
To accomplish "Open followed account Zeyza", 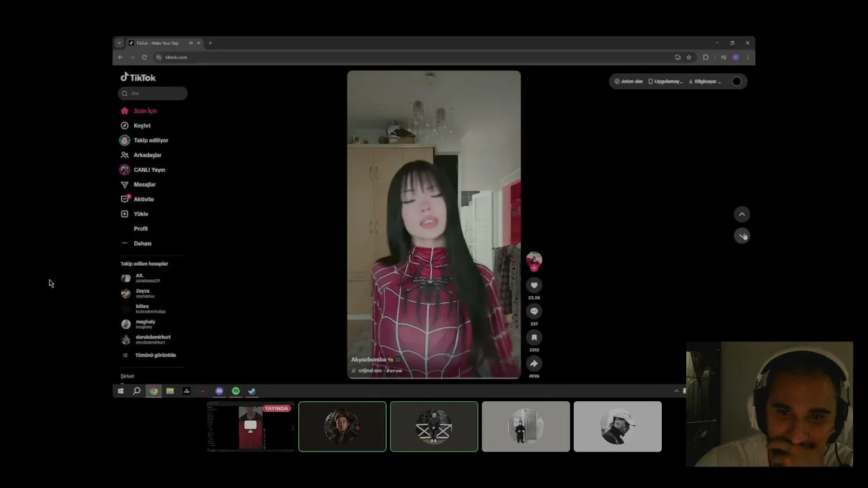I will [138, 293].
